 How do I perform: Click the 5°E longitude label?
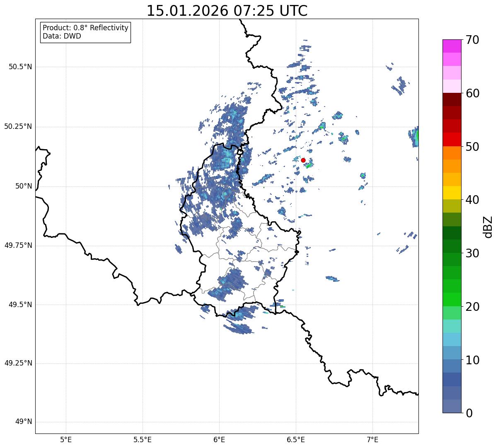click(x=66, y=439)
